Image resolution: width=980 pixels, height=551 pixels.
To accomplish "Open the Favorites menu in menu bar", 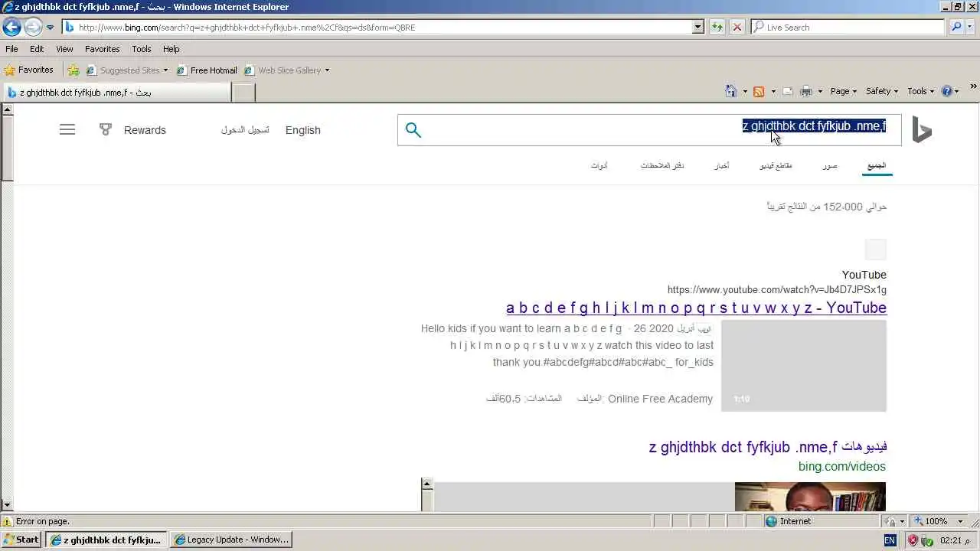I will point(102,49).
